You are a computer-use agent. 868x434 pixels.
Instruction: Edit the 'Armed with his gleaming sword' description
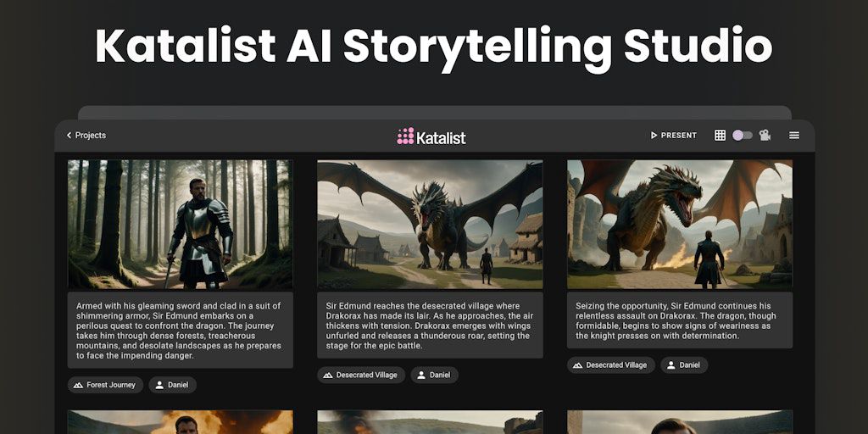click(180, 331)
